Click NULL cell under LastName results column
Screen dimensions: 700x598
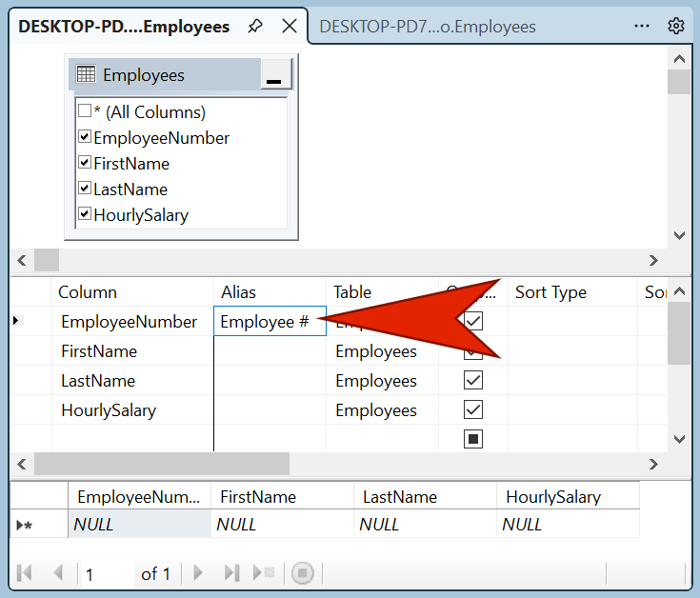[x=425, y=524]
